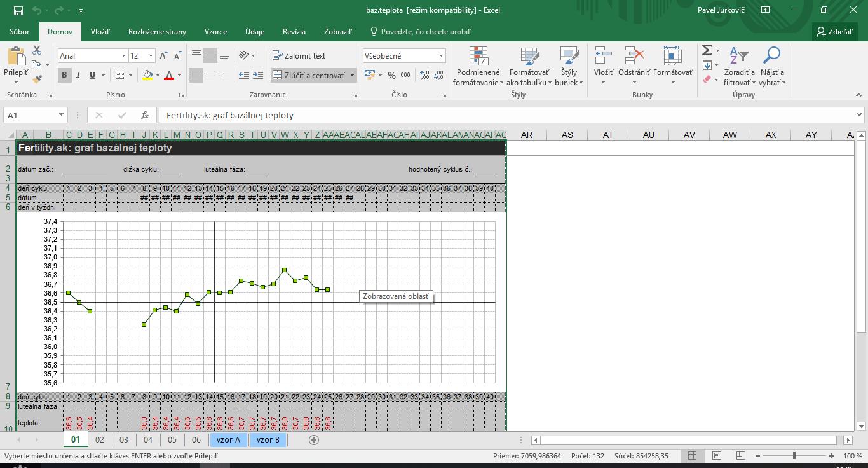This screenshot has height=468, width=868.
Task: Expand the font name Arial dropdown
Action: (x=123, y=56)
